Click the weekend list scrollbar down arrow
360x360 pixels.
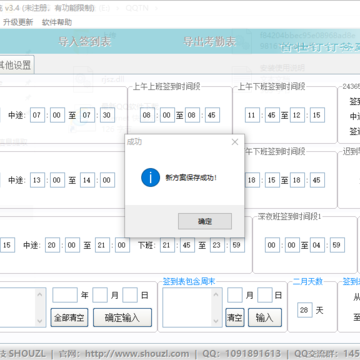pos(216,321)
